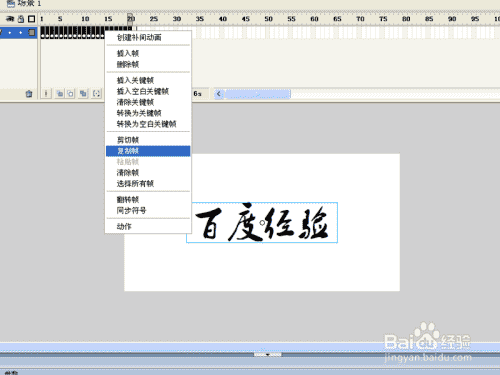Viewport: 500px width, 375px height.
Task: Click the center frame button under timeline
Action: 46,94
